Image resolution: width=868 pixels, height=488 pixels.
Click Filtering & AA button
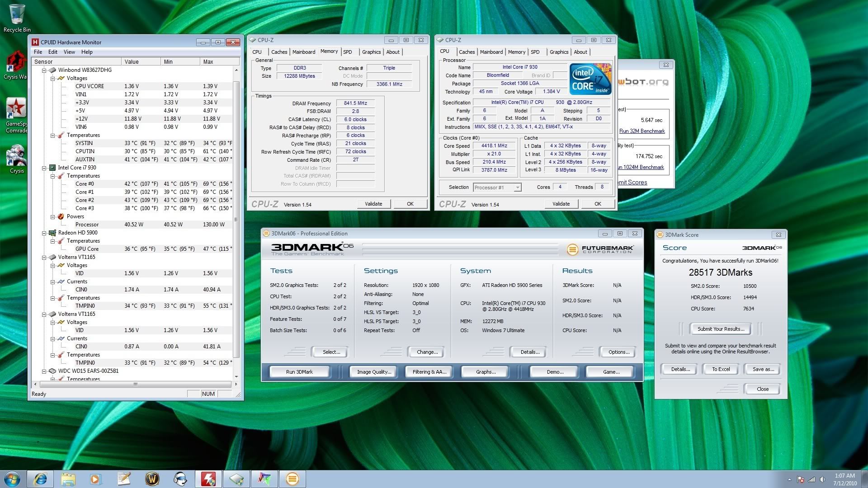pyautogui.click(x=429, y=372)
